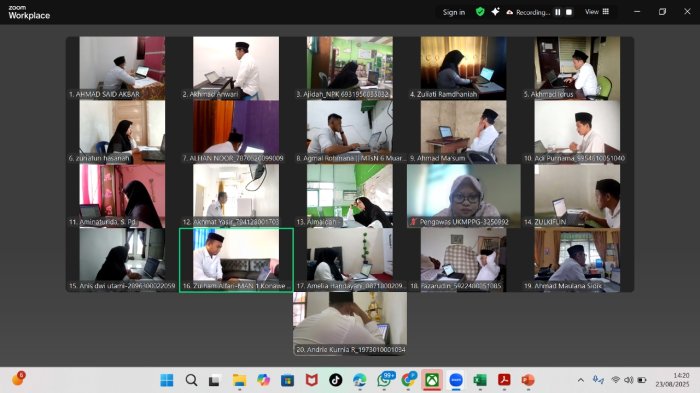The image size is (700, 393).
Task: Click the language input tray icon
Action: pos(598,380)
